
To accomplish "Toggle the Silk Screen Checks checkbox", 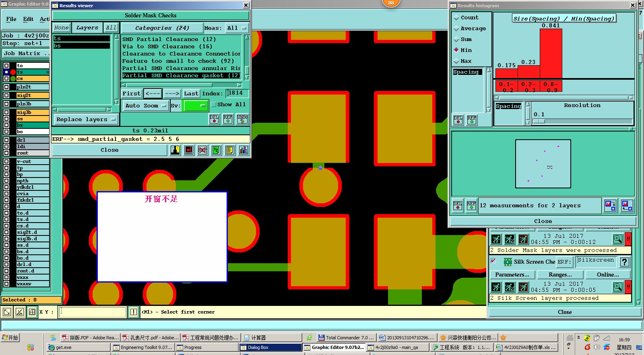I will tap(493, 261).
